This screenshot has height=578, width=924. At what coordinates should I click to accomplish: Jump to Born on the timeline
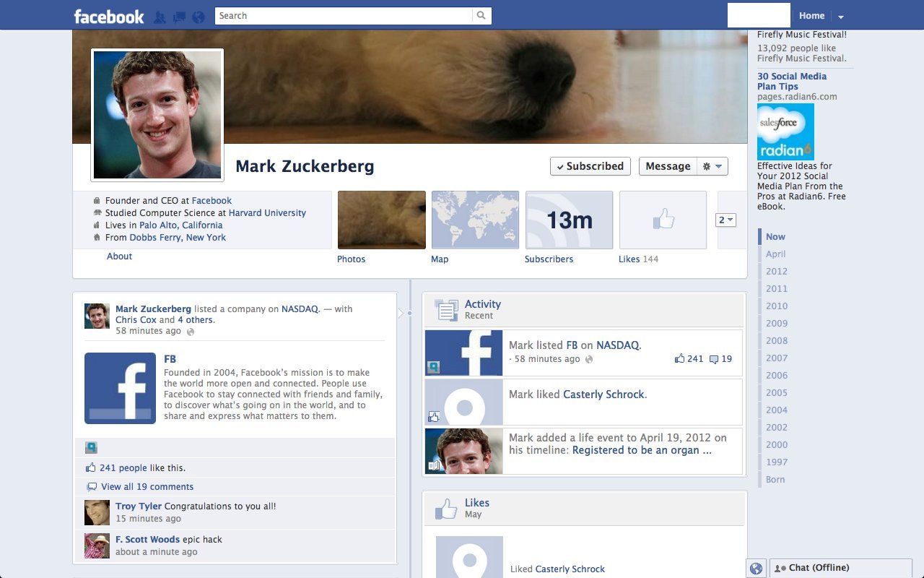[x=775, y=480]
